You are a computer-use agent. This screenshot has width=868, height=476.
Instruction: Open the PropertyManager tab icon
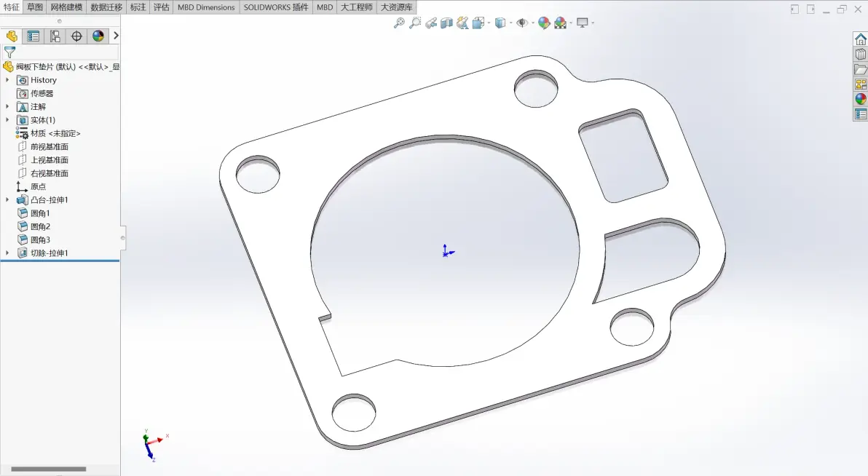pyautogui.click(x=33, y=36)
